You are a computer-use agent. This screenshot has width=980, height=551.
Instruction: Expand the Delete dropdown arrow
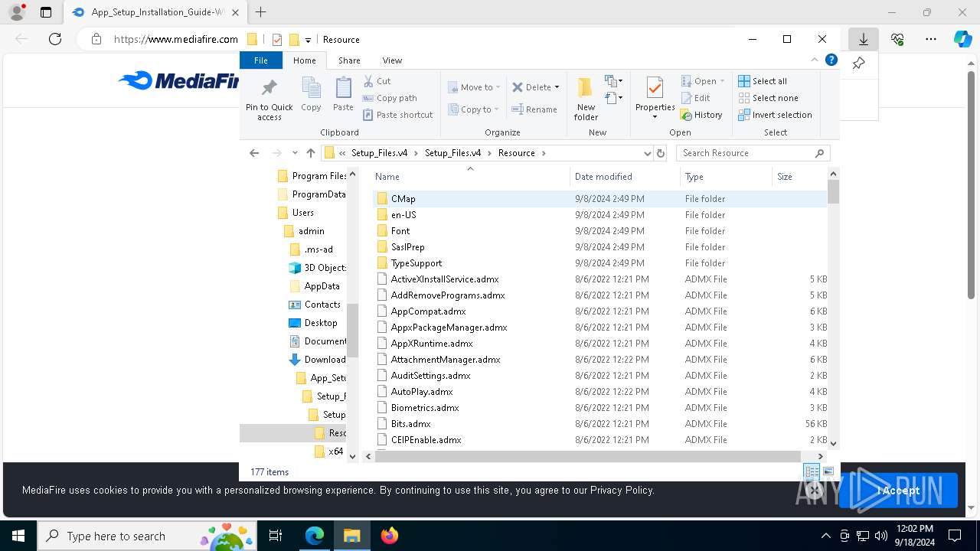tap(557, 87)
